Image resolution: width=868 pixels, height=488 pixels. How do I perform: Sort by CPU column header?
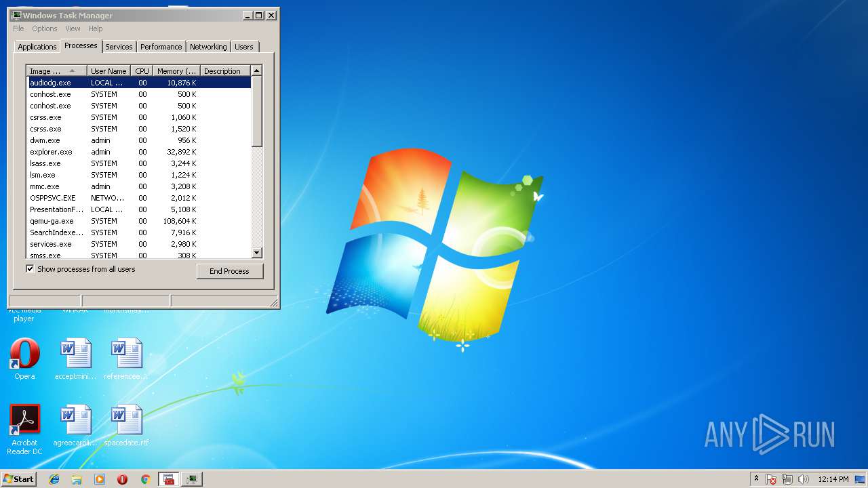(x=142, y=70)
